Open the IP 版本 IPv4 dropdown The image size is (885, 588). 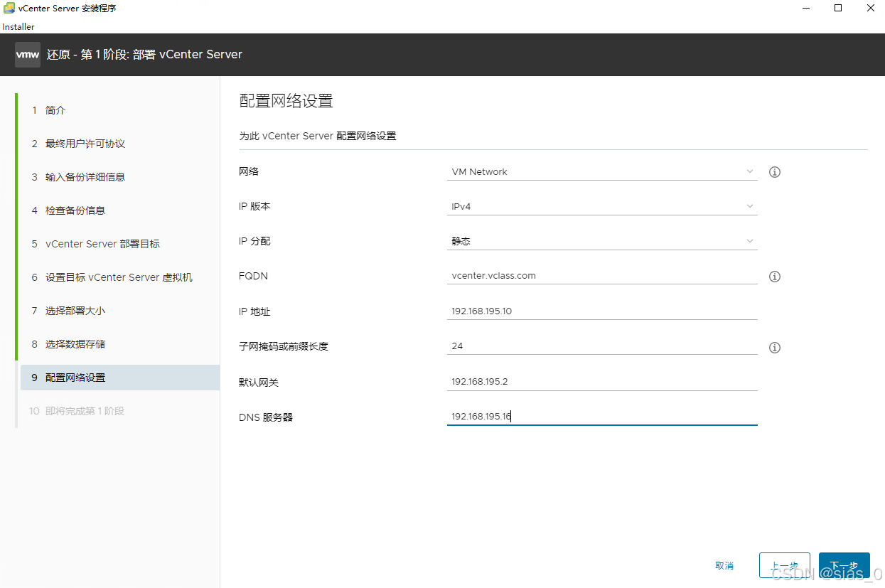point(602,206)
